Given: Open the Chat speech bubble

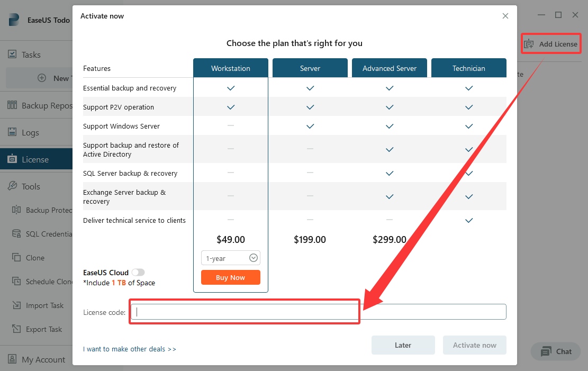Looking at the screenshot, I should click(x=546, y=351).
